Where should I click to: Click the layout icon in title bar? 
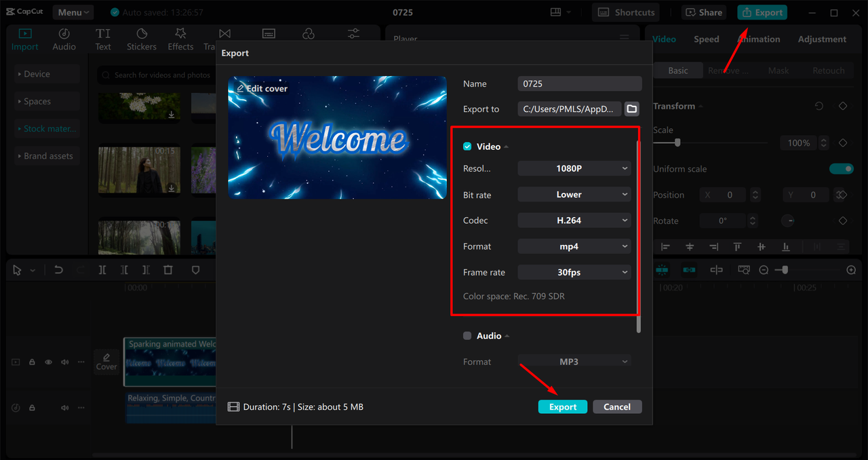coord(556,12)
